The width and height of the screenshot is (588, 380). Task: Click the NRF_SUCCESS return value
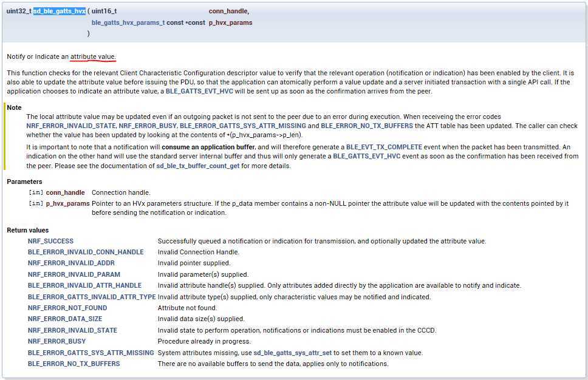50,241
